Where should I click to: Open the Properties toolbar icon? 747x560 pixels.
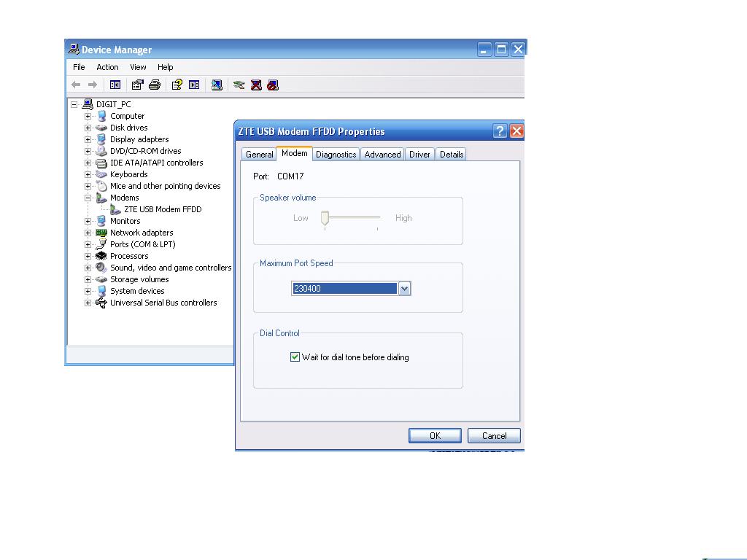click(137, 85)
